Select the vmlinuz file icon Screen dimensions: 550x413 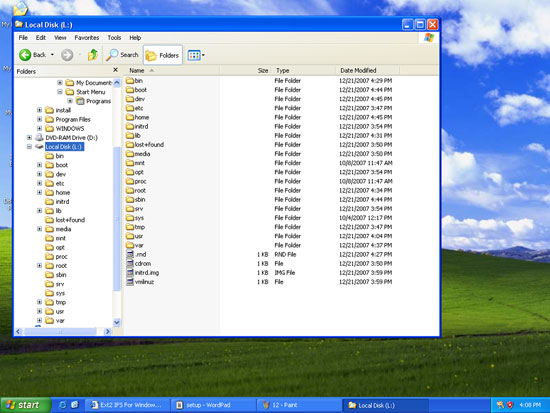point(130,281)
